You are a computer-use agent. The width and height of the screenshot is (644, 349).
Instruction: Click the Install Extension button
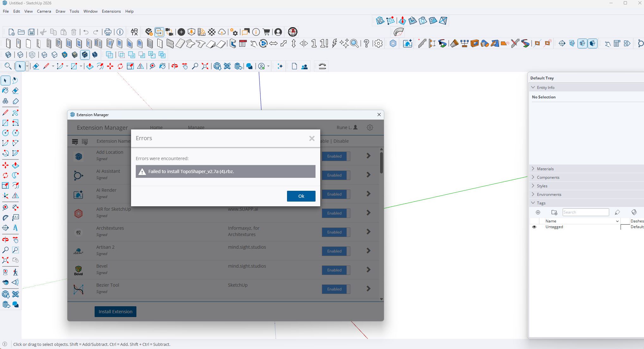[116, 312]
